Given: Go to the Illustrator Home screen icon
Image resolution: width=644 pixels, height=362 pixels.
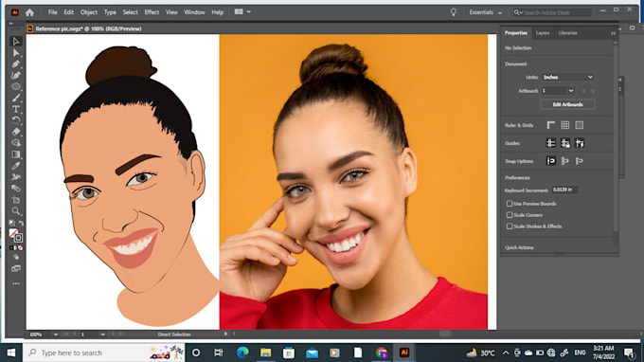Looking at the screenshot, I should coord(29,12).
